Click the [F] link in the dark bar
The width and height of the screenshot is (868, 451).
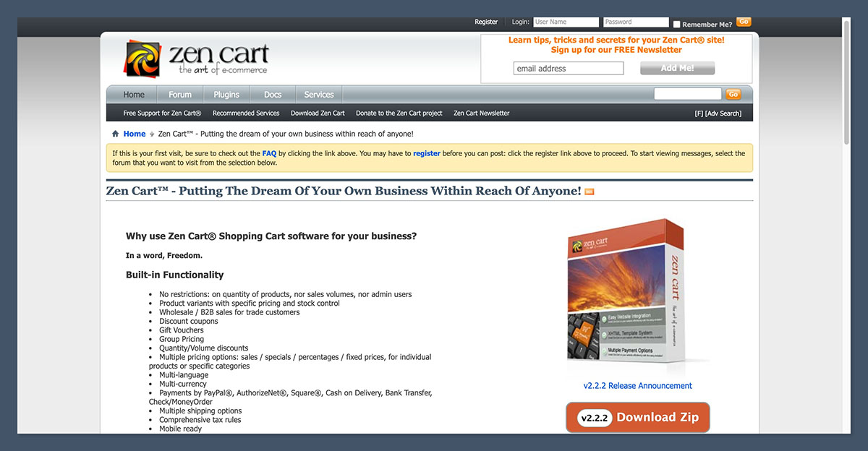(699, 113)
